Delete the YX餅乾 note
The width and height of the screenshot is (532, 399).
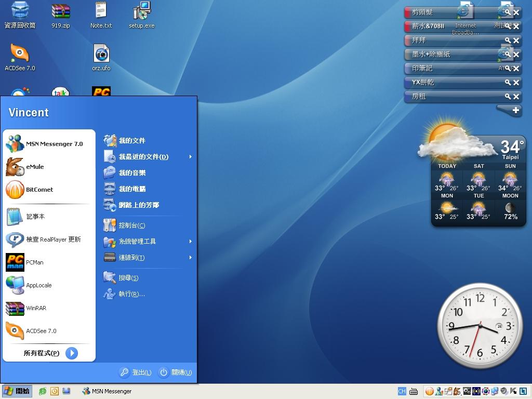[x=516, y=83]
